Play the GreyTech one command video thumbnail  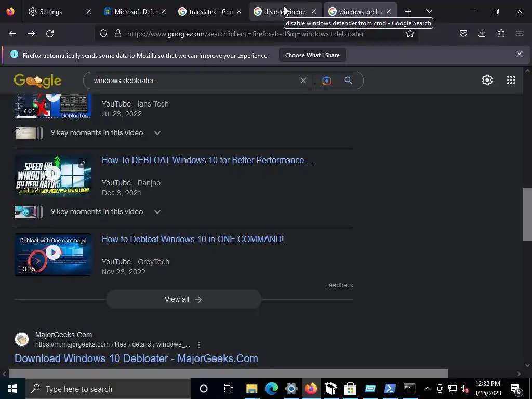[x=53, y=255]
